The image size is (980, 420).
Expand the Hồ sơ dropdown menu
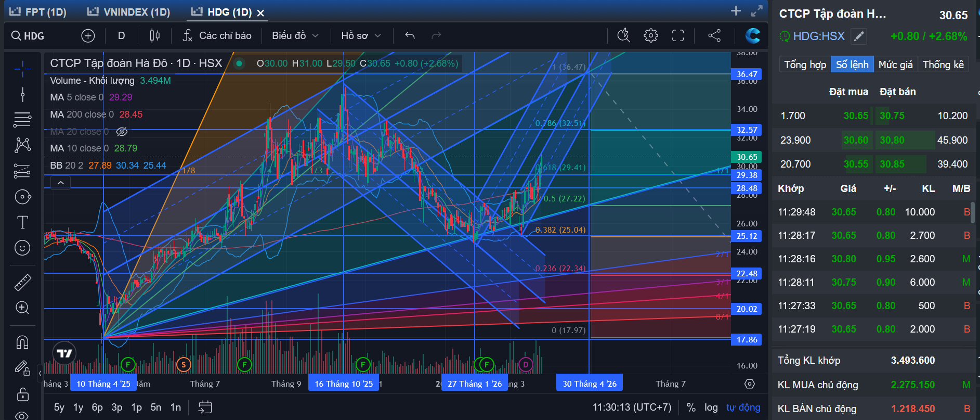361,35
